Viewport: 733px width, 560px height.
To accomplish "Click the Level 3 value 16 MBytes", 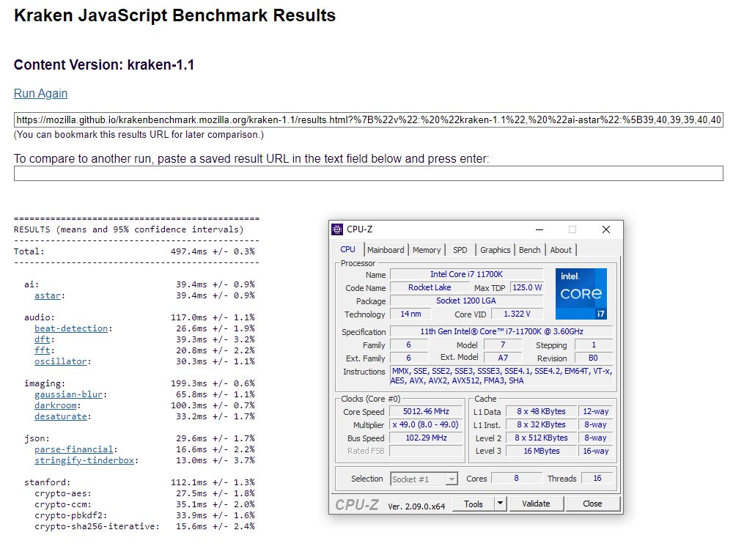I will tap(541, 451).
